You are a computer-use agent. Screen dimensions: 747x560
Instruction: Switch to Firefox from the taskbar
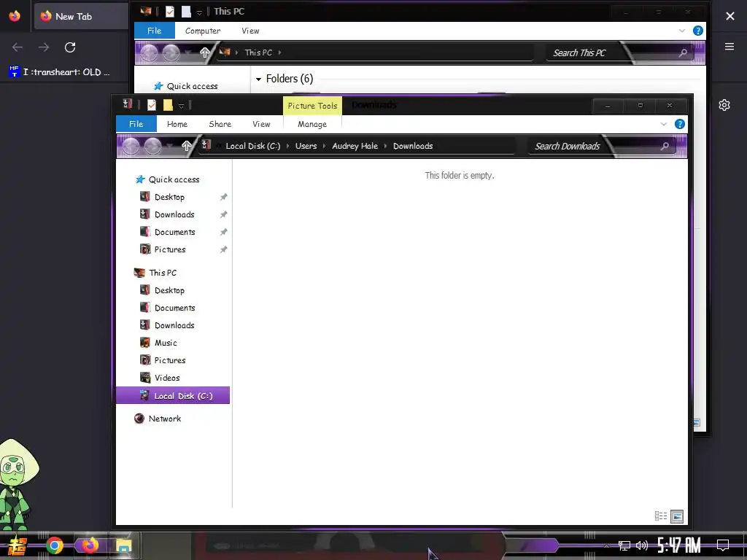click(x=90, y=545)
